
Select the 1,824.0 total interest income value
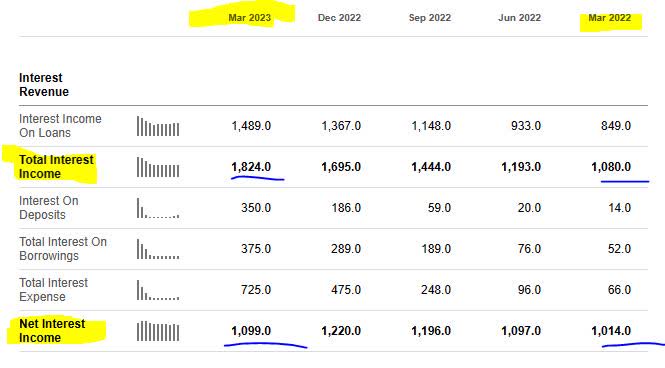coord(251,167)
